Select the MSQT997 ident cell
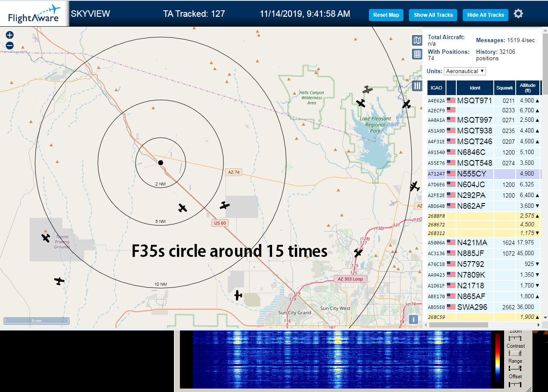The height and width of the screenshot is (392, 548). click(x=475, y=120)
